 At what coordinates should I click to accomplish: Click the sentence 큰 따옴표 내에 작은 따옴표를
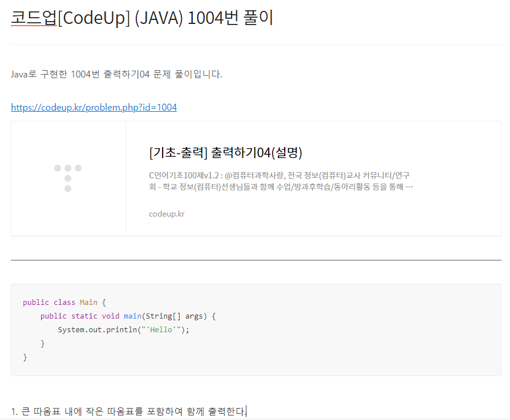click(x=129, y=411)
